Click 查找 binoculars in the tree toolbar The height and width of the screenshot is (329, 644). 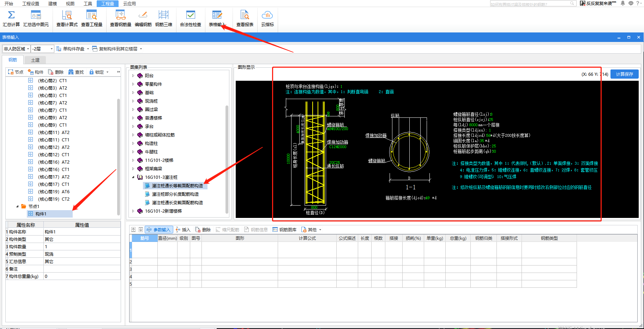point(76,72)
